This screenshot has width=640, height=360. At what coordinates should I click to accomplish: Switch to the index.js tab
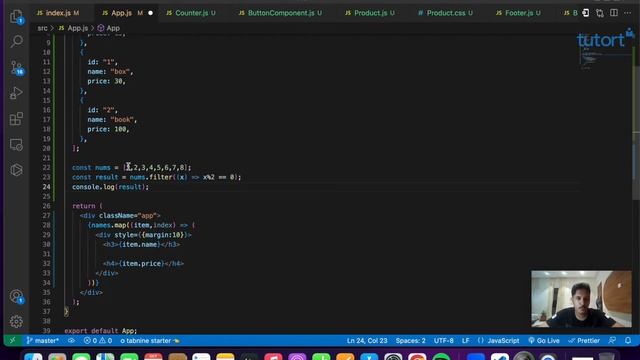click(58, 13)
